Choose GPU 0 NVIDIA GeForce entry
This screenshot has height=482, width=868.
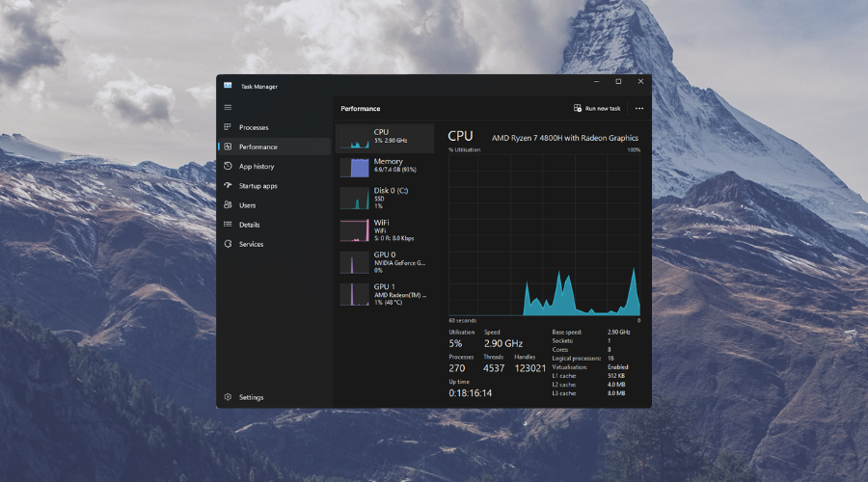pyautogui.click(x=384, y=261)
